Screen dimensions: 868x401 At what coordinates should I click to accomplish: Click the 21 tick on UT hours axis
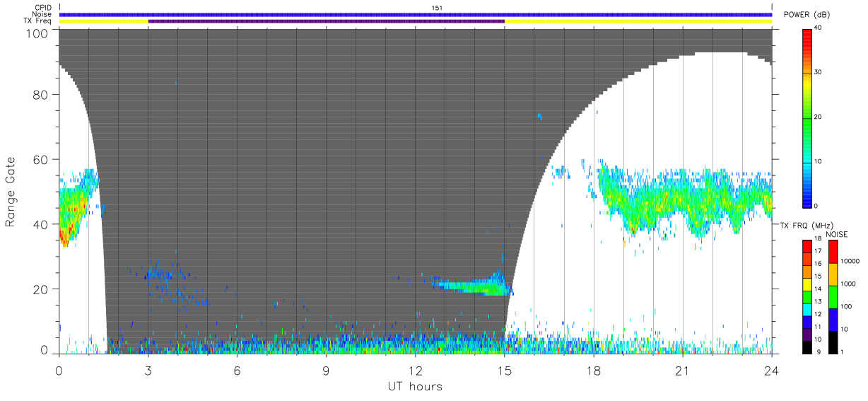(683, 370)
